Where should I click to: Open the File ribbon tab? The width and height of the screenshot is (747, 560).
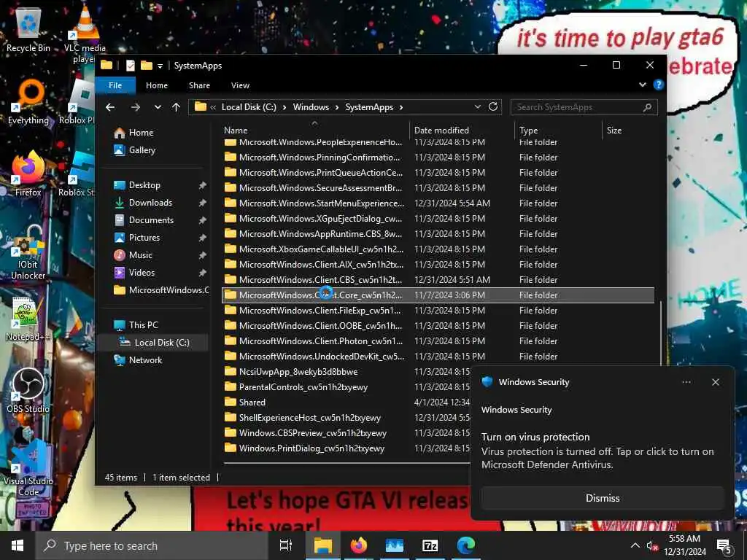(115, 85)
